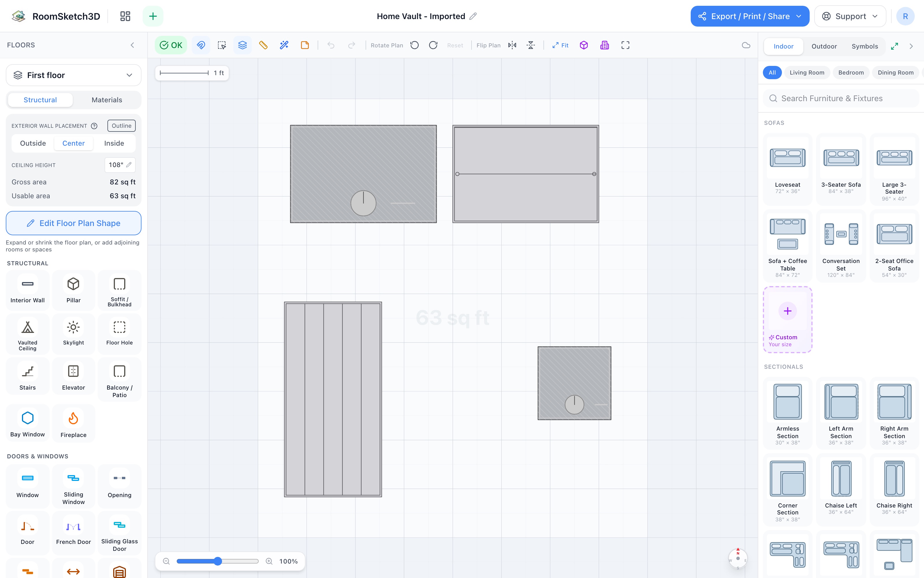924x578 pixels.
Task: Switch to the Structural tab
Action: [x=40, y=100]
